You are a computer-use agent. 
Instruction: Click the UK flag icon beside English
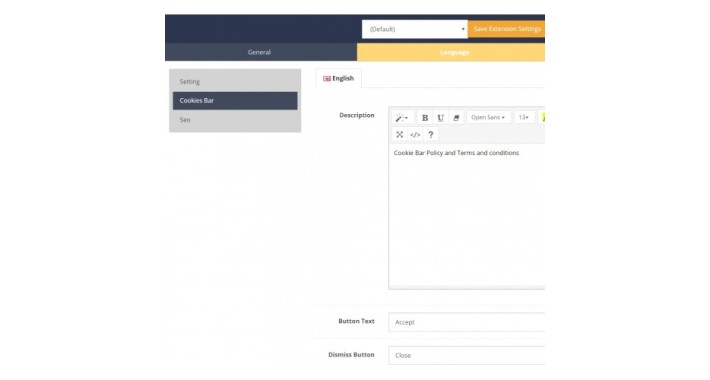326,78
